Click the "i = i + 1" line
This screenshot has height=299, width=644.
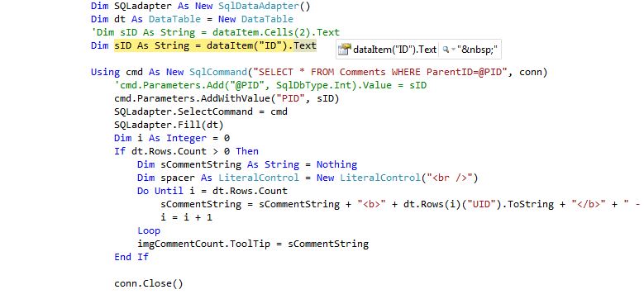(187, 217)
